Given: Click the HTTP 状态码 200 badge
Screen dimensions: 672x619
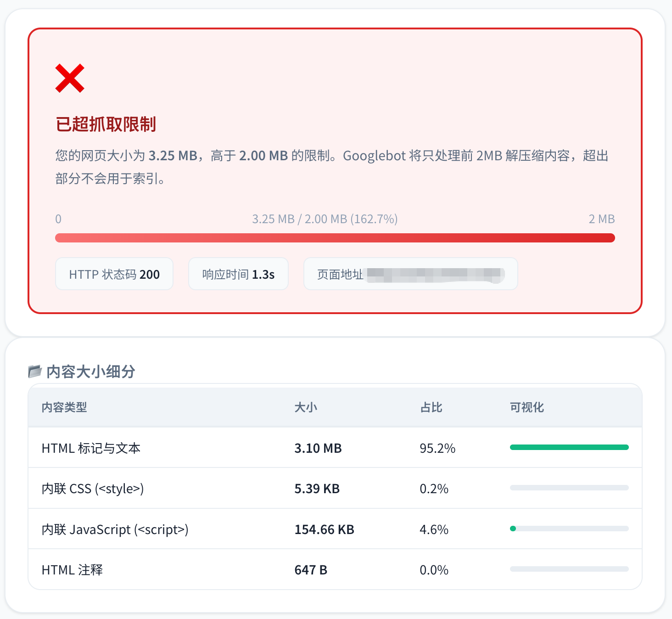Looking at the screenshot, I should [x=114, y=274].
